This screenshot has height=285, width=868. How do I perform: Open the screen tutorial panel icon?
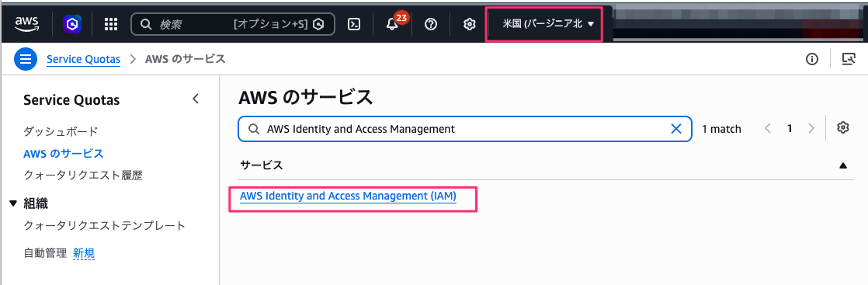848,59
